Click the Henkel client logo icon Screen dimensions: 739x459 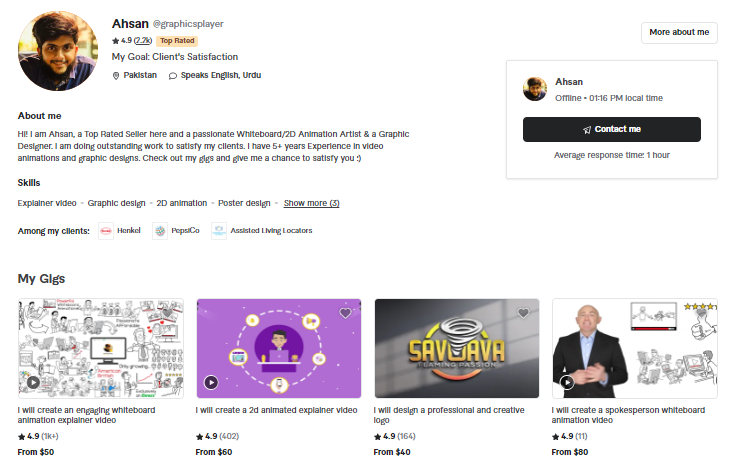click(106, 231)
